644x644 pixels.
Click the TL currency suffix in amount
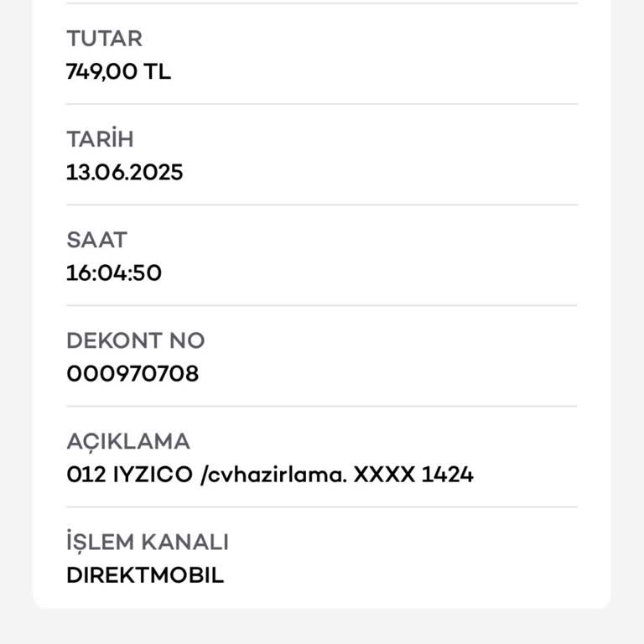click(157, 72)
